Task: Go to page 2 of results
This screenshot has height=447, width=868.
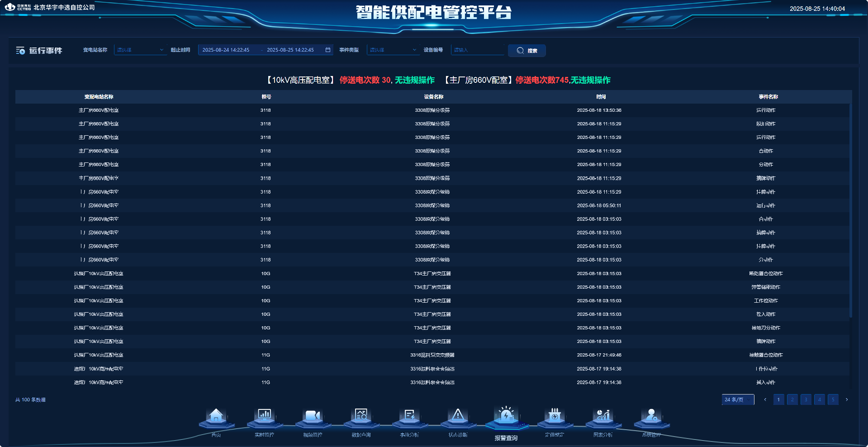Action: pyautogui.click(x=792, y=399)
